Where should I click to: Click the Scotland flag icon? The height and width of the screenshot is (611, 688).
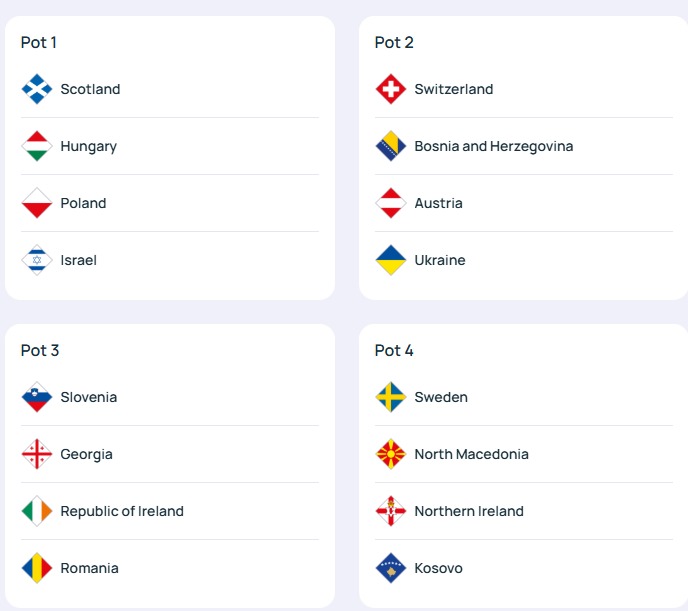pos(37,89)
